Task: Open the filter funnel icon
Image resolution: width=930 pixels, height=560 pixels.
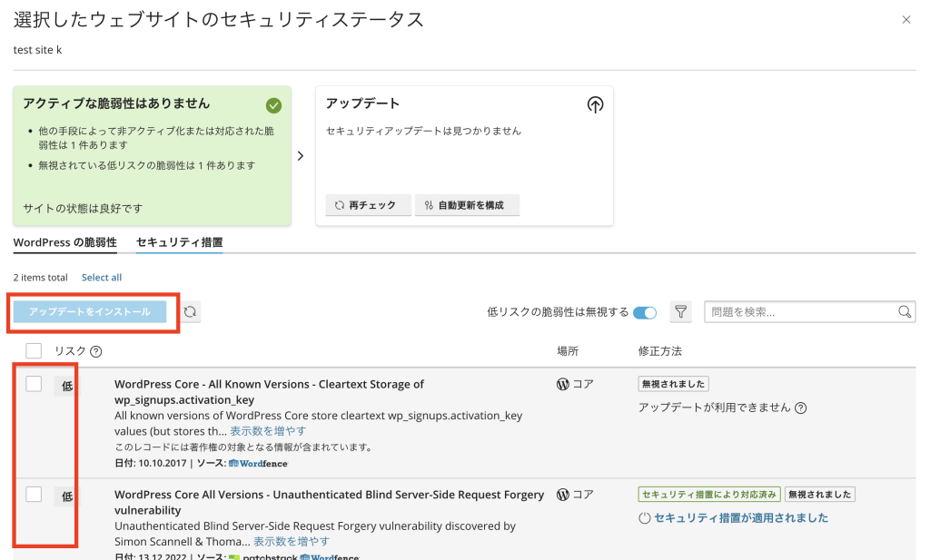Action: tap(681, 312)
